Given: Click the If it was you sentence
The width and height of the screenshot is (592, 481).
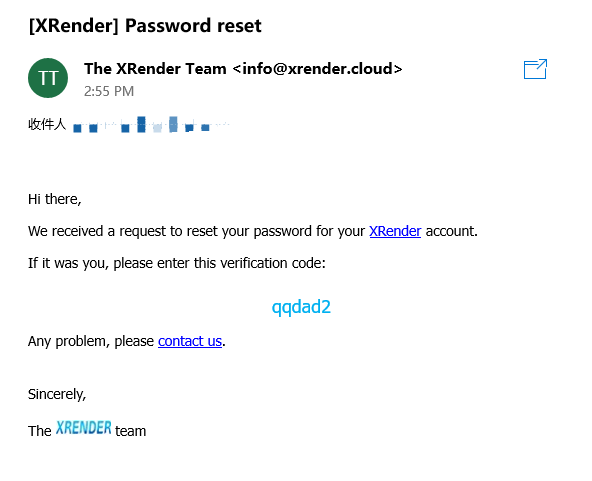Looking at the screenshot, I should pos(177,263).
